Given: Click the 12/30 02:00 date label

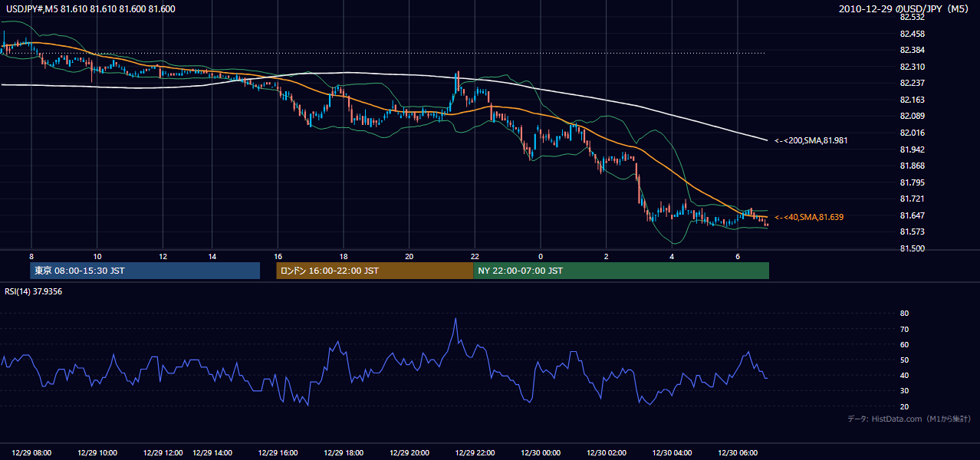Looking at the screenshot, I should (607, 452).
